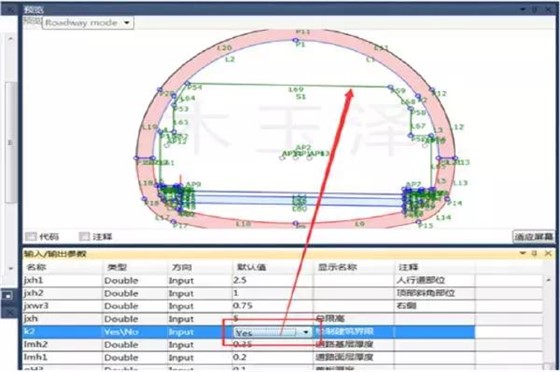Open the 输入/输出参数 panel options arrow

(522, 253)
